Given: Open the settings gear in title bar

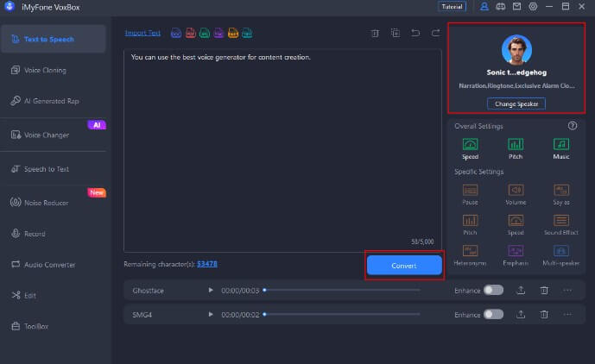Looking at the screenshot, I should tap(533, 6).
